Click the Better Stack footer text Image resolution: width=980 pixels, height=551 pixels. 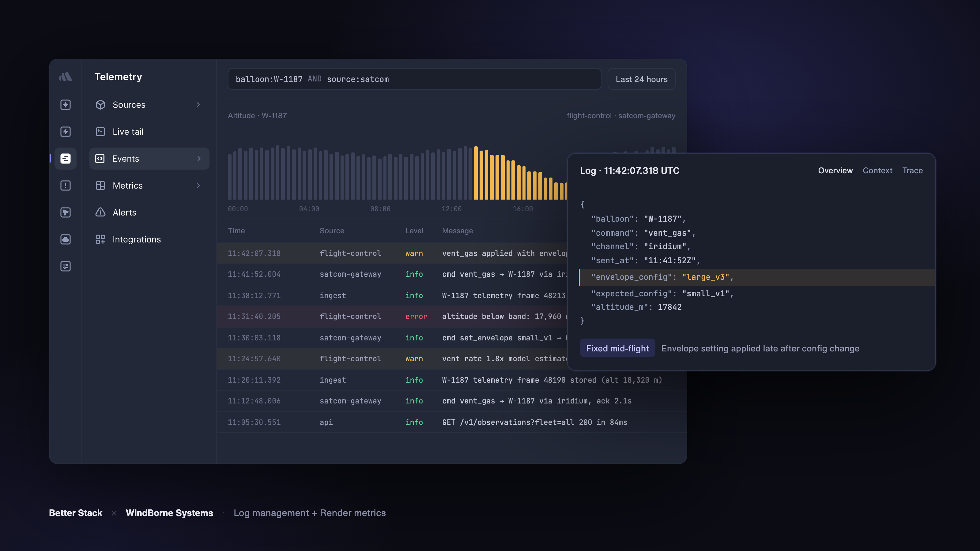pyautogui.click(x=76, y=513)
